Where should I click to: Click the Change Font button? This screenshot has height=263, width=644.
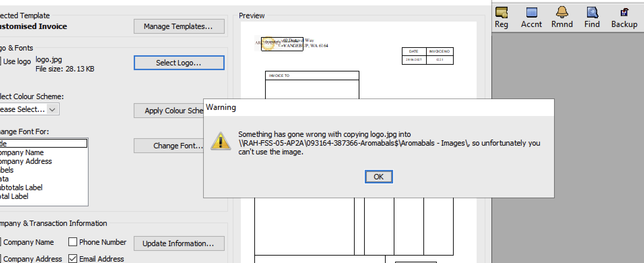pos(169,146)
